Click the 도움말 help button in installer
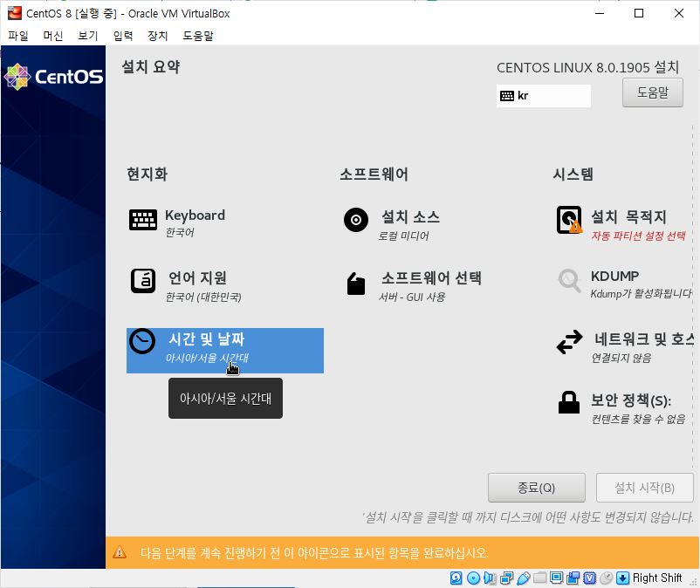The width and height of the screenshot is (700, 588). [x=653, y=92]
